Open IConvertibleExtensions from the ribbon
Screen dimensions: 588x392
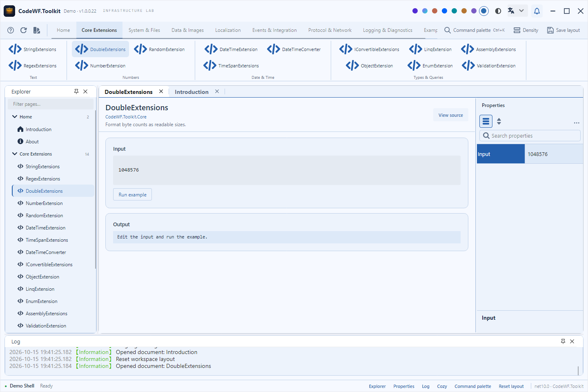[x=370, y=49]
